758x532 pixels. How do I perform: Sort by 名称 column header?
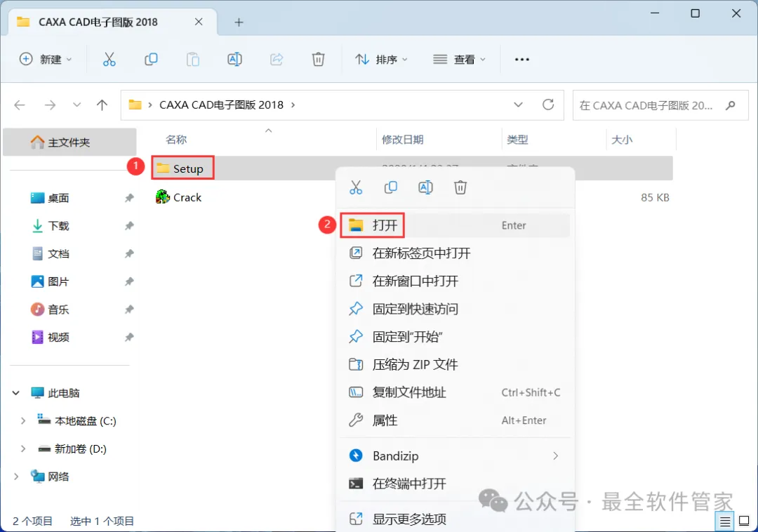point(176,140)
